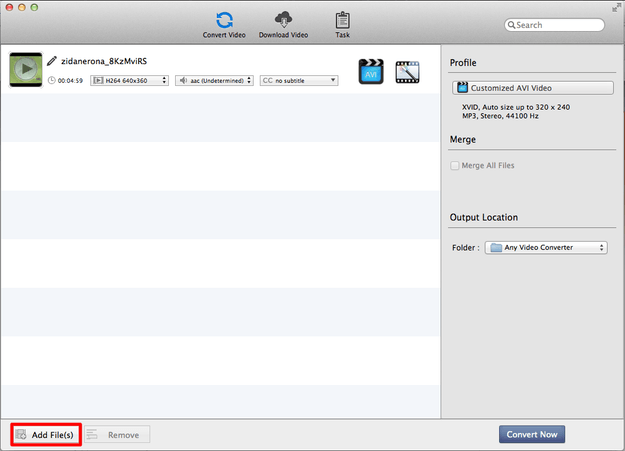
Task: Click the yellow minimize window button
Action: (22, 7)
